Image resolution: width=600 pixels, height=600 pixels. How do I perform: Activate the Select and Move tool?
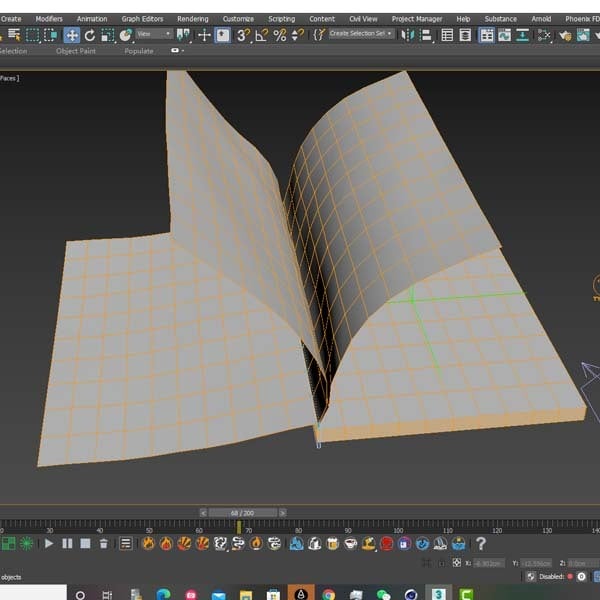(72, 35)
